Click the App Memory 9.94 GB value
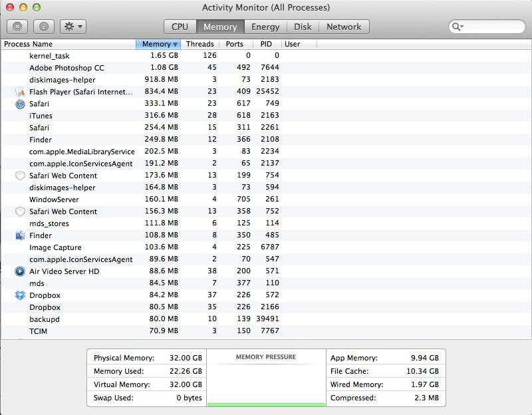 pyautogui.click(x=425, y=358)
